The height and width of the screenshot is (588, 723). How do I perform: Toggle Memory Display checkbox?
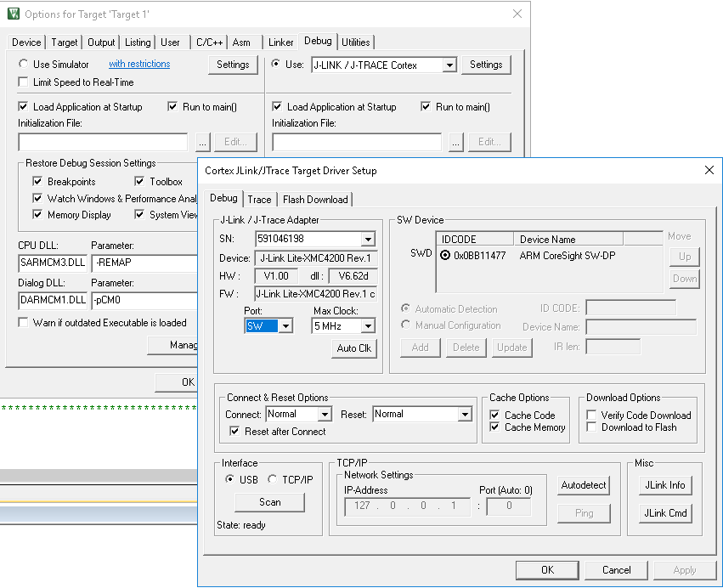tap(38, 214)
